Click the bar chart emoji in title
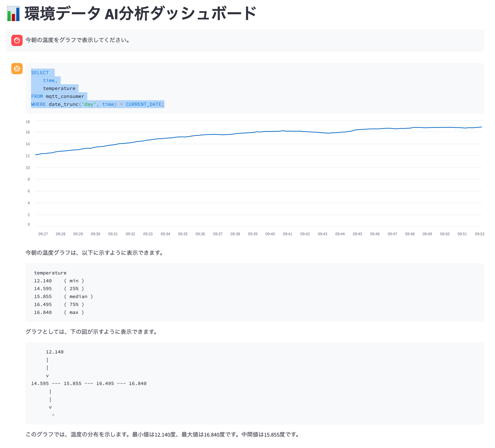This screenshot has width=495, height=448. point(13,14)
